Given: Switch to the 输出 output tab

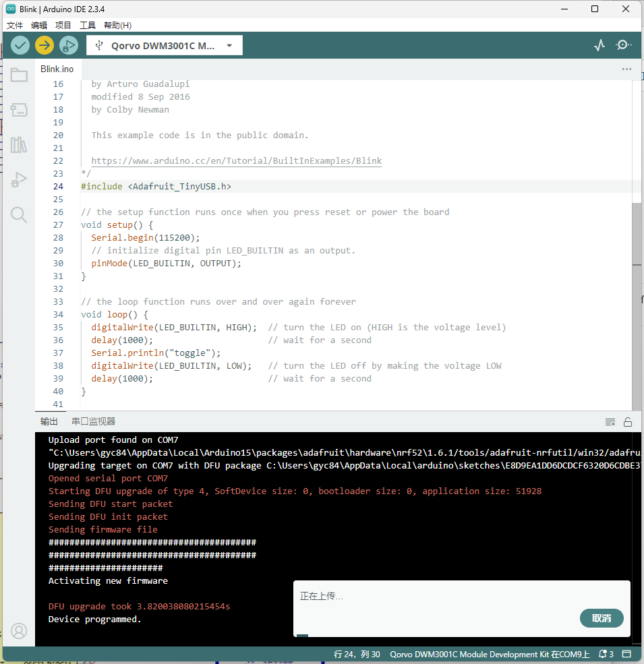Looking at the screenshot, I should coord(49,421).
